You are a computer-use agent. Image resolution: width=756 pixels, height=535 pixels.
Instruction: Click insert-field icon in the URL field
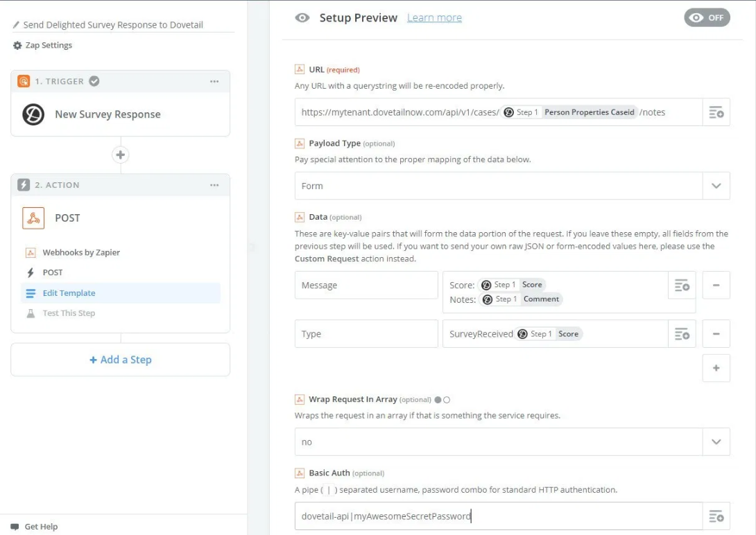tap(716, 112)
